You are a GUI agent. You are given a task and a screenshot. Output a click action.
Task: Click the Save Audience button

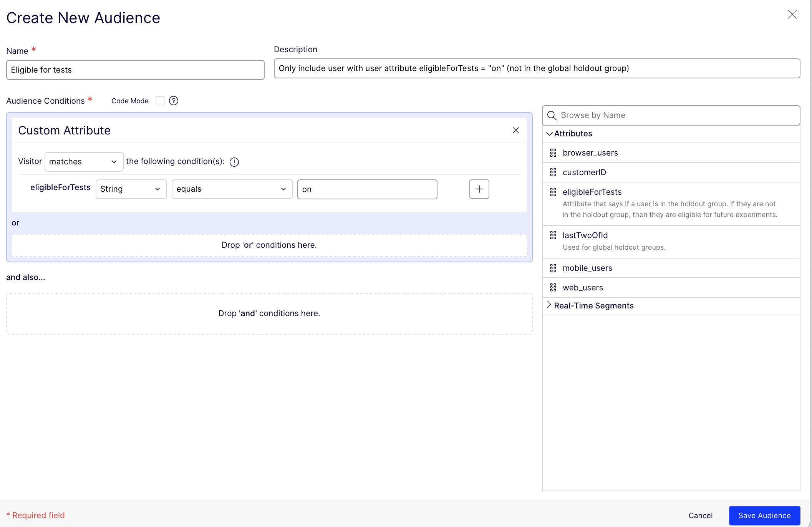764,515
